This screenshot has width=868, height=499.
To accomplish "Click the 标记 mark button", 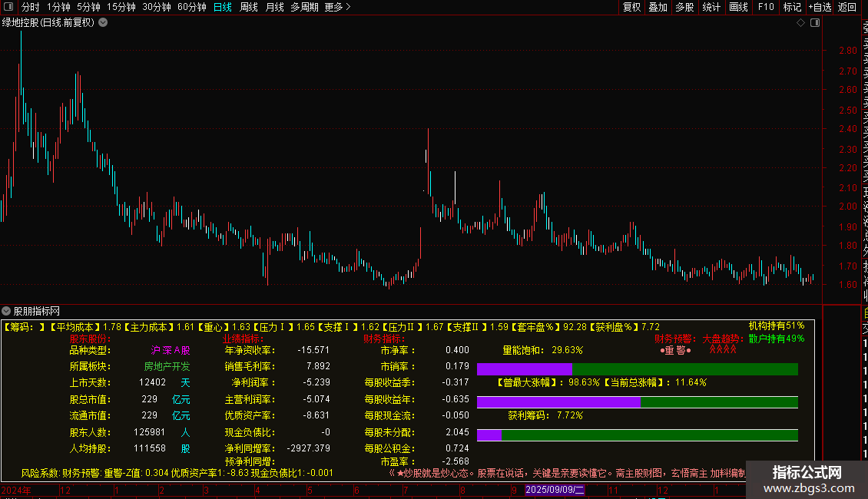I will [792, 7].
